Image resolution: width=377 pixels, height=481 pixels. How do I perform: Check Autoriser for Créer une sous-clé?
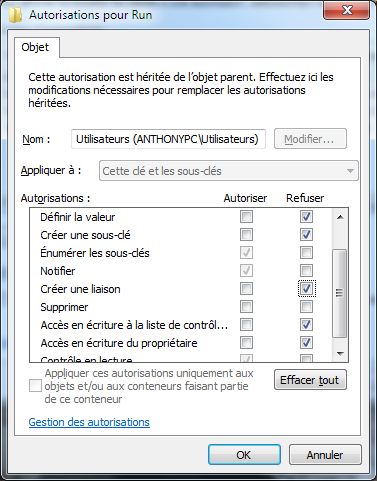(x=246, y=235)
